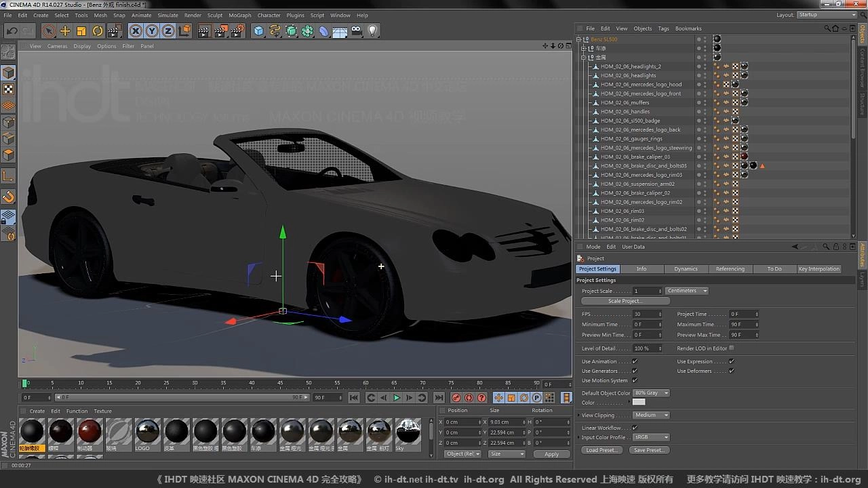Add a Cube primitive object
This screenshot has height=488, width=868.
258,31
